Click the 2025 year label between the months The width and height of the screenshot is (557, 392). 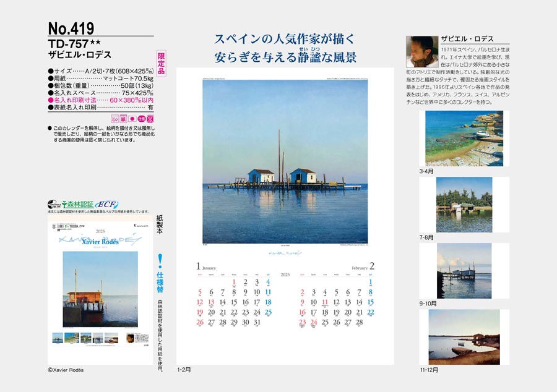285,275
